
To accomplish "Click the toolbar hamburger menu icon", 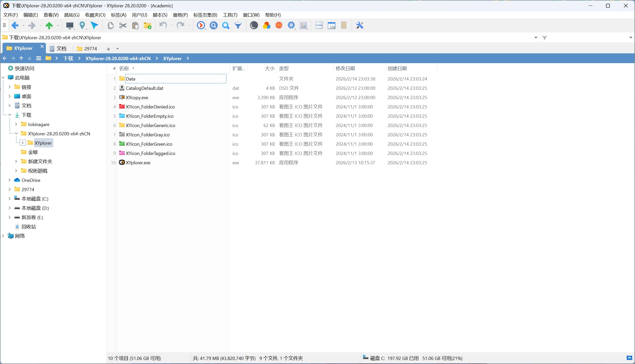I will tap(4, 25).
